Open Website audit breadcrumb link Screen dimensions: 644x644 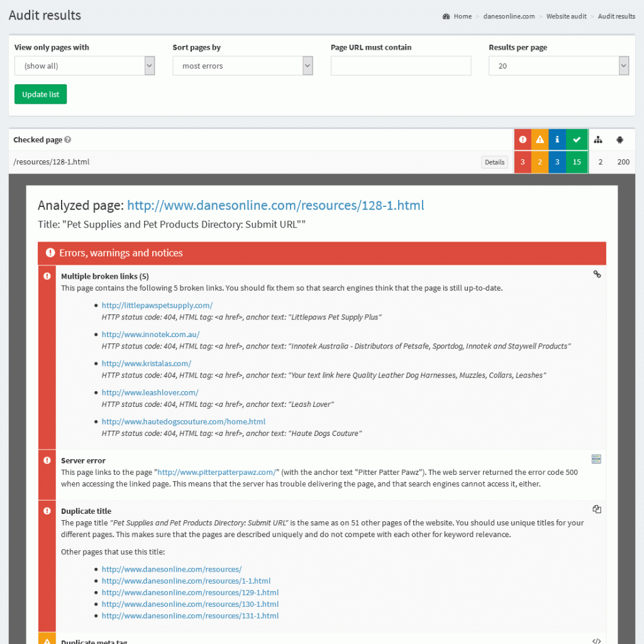pos(567,16)
